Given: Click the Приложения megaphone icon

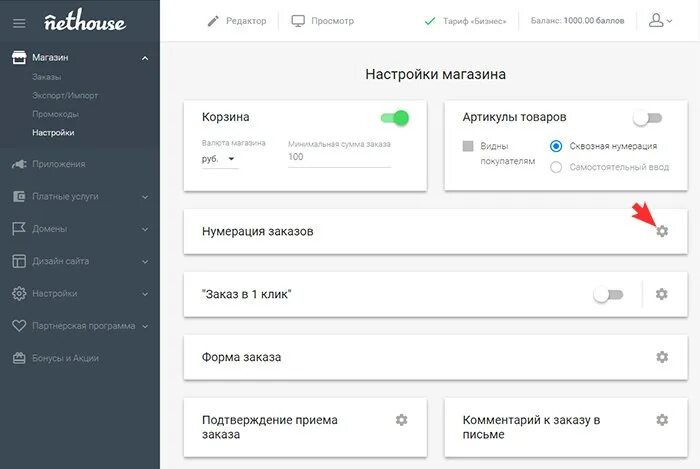Looking at the screenshot, I should (19, 164).
